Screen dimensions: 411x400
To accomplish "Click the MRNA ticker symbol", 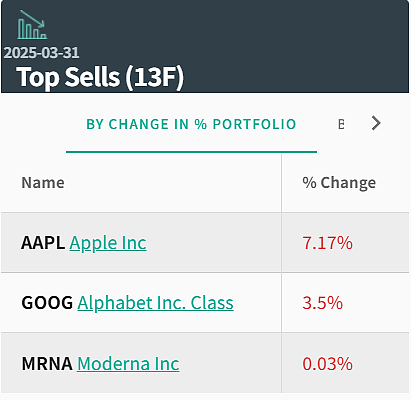I will [x=47, y=363].
